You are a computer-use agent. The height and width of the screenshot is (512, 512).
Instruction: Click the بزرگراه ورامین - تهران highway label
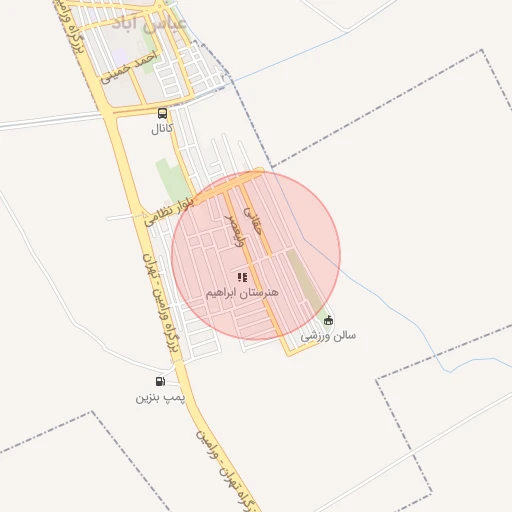[x=161, y=304]
